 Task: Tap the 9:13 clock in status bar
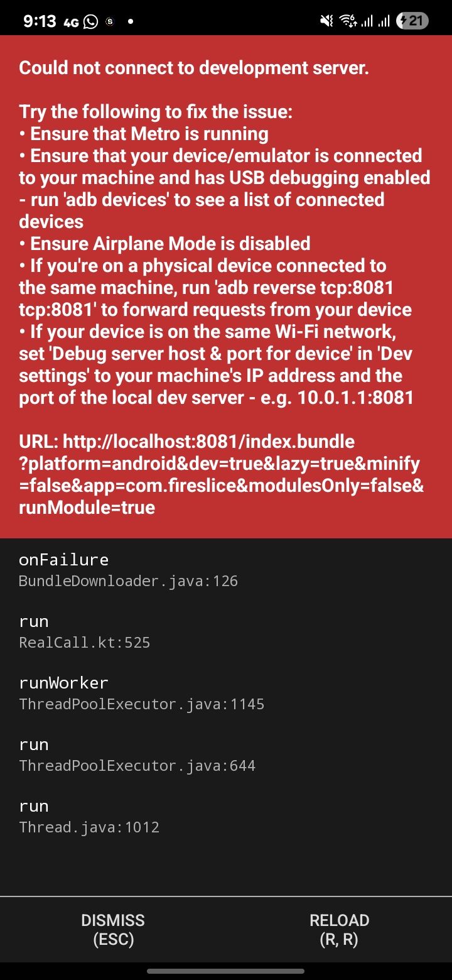click(x=40, y=21)
